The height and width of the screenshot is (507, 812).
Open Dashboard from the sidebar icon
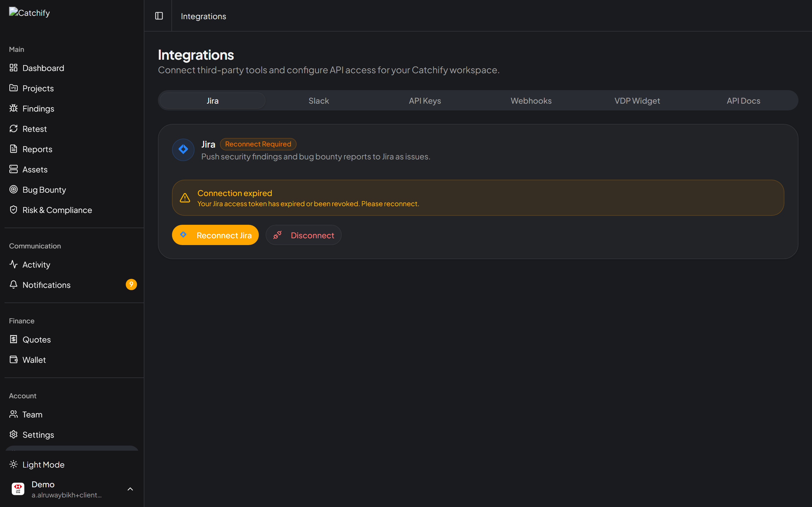coord(14,68)
